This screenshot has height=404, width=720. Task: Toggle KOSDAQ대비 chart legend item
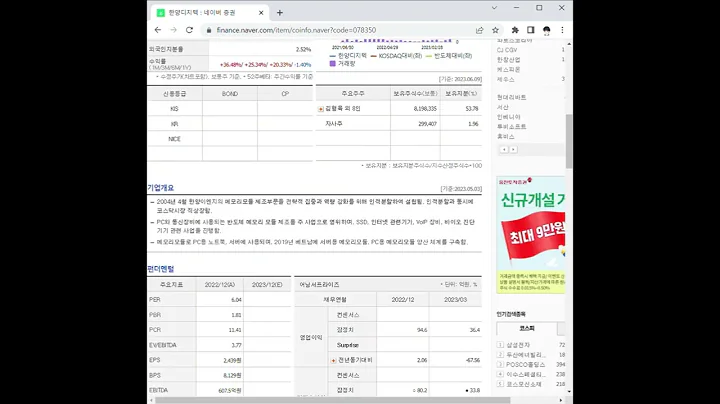(396, 56)
